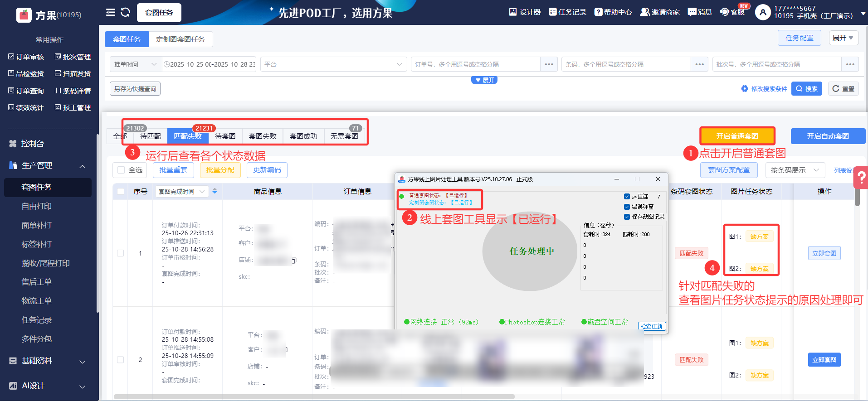
Task: Click 修改搜索条件 link
Action: pos(764,89)
